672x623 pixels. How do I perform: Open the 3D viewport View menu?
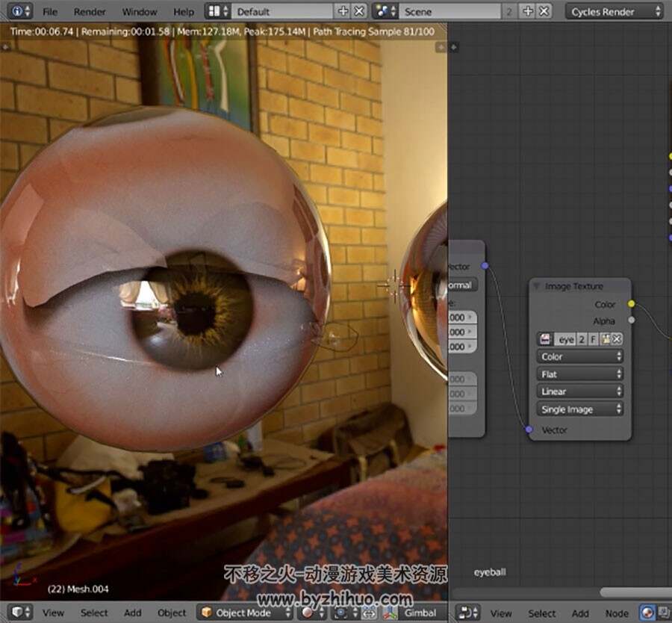pos(53,613)
